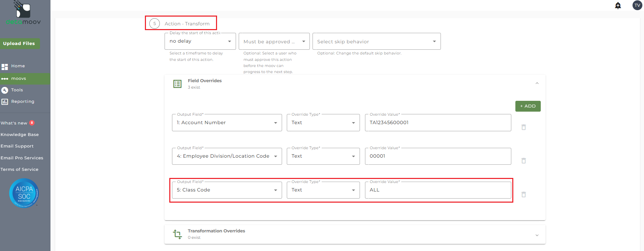Delete the Account Number override row
The image size is (644, 251).
click(523, 127)
